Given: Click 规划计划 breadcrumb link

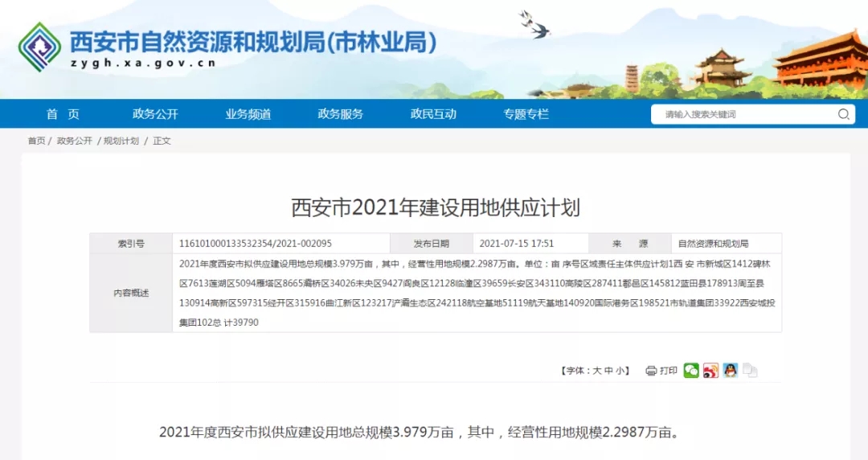Looking at the screenshot, I should click(121, 141).
